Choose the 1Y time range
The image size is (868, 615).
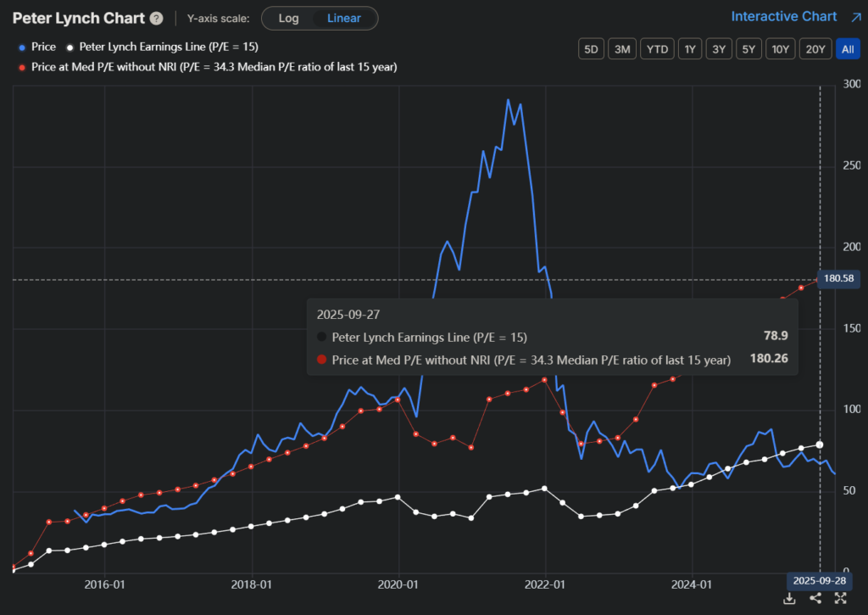(x=690, y=49)
